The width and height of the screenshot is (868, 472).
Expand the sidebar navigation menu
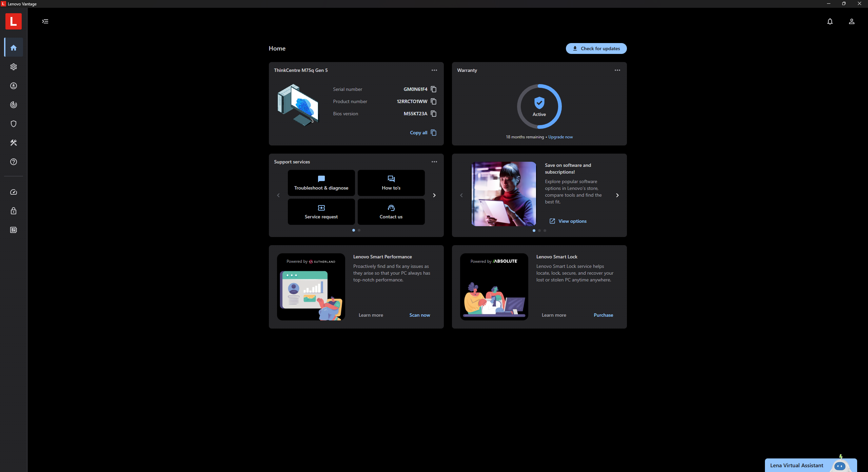(x=45, y=21)
